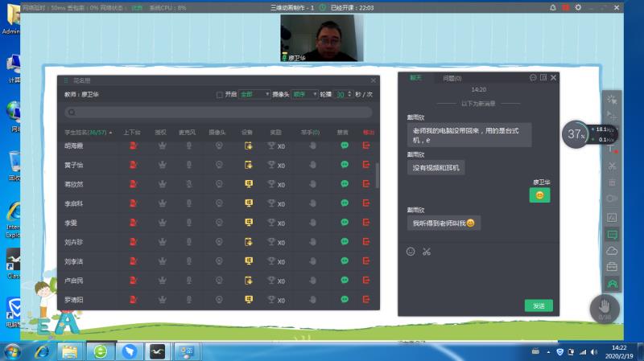The image size is (644, 361).
Task: Select the scissors tool in right toolbar
Action: coord(612,166)
